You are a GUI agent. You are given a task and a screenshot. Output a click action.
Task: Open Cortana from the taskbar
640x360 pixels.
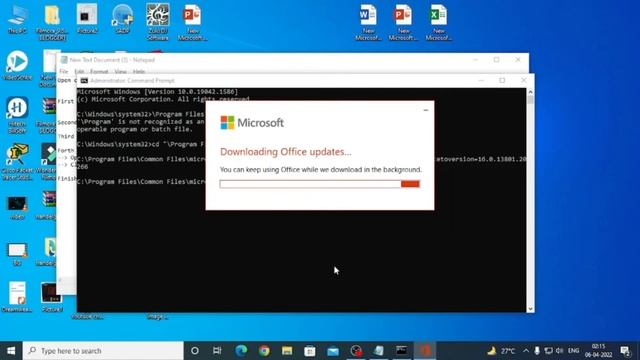(x=195, y=351)
